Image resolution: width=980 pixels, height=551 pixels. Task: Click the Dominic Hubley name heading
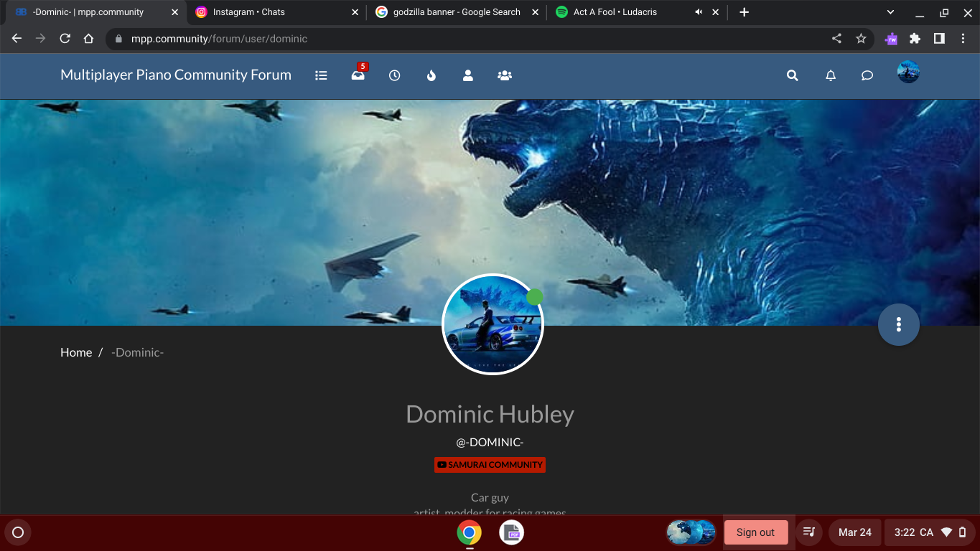pyautogui.click(x=490, y=414)
